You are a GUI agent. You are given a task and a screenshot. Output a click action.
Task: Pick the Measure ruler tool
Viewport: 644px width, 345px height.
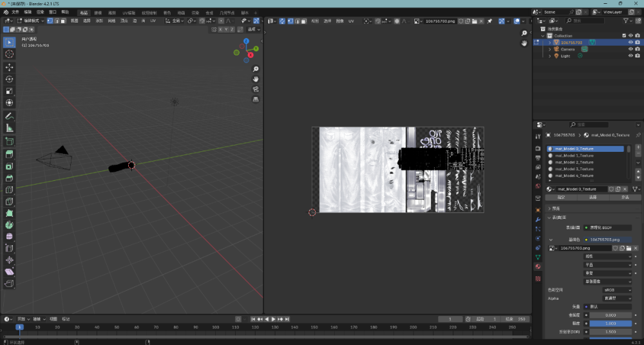tap(10, 128)
